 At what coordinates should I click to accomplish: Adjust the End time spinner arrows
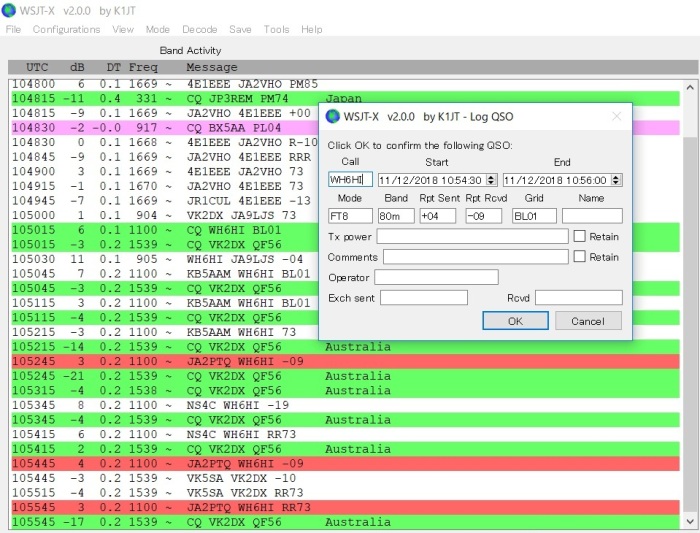[617, 180]
